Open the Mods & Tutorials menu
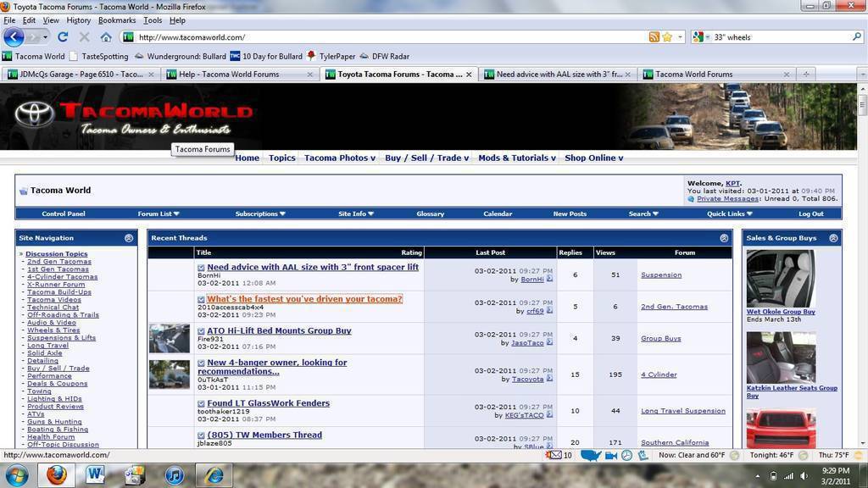This screenshot has height=488, width=868. pyautogui.click(x=517, y=158)
